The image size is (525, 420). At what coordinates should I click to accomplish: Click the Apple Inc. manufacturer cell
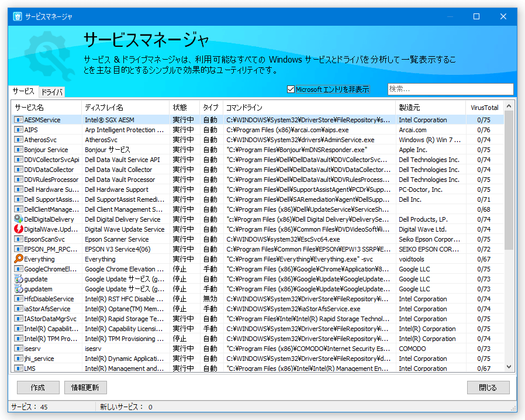[x=413, y=150]
